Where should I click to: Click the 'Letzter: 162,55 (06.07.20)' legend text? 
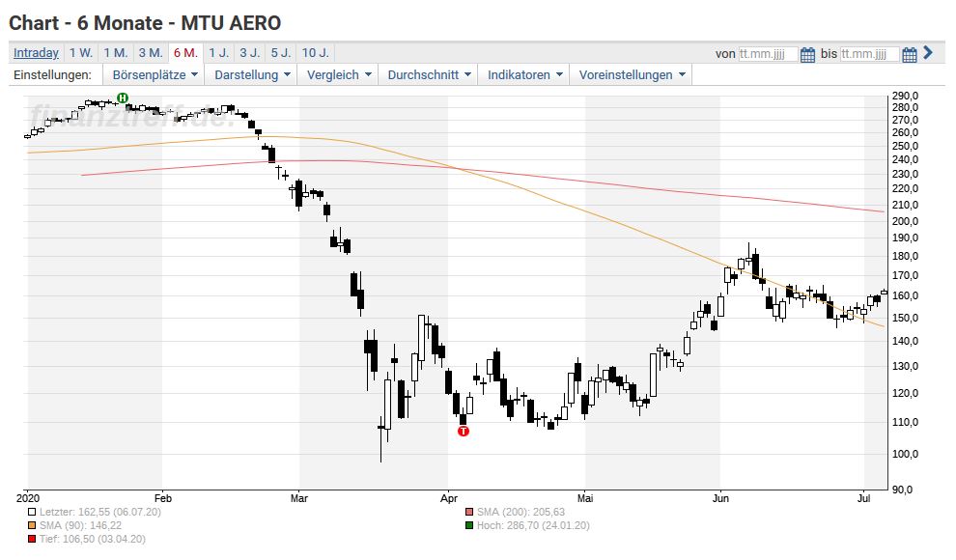pos(100,513)
